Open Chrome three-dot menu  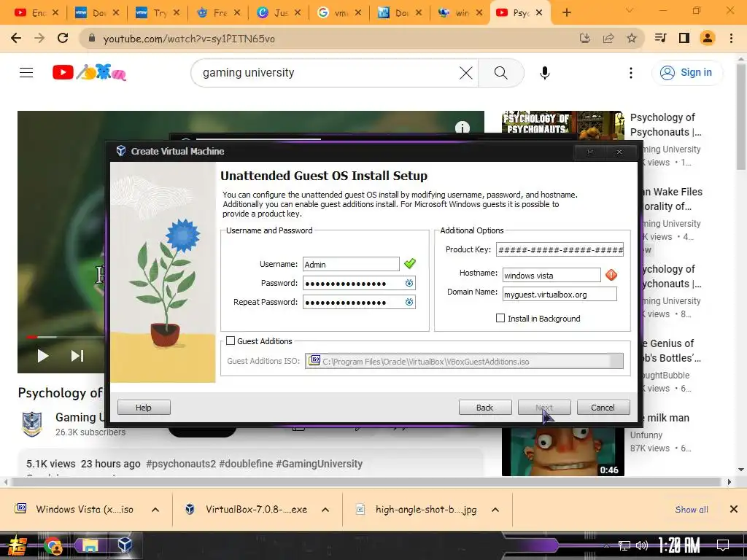(731, 38)
